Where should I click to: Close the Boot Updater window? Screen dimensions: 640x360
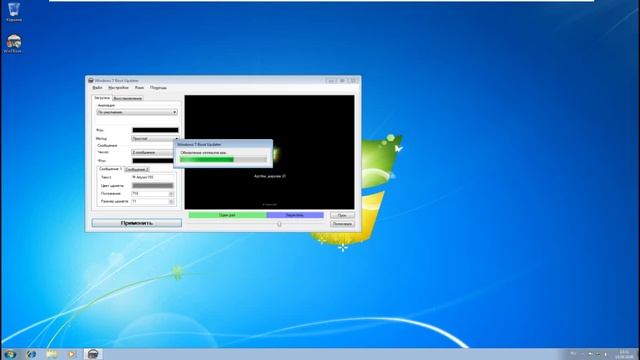click(353, 80)
